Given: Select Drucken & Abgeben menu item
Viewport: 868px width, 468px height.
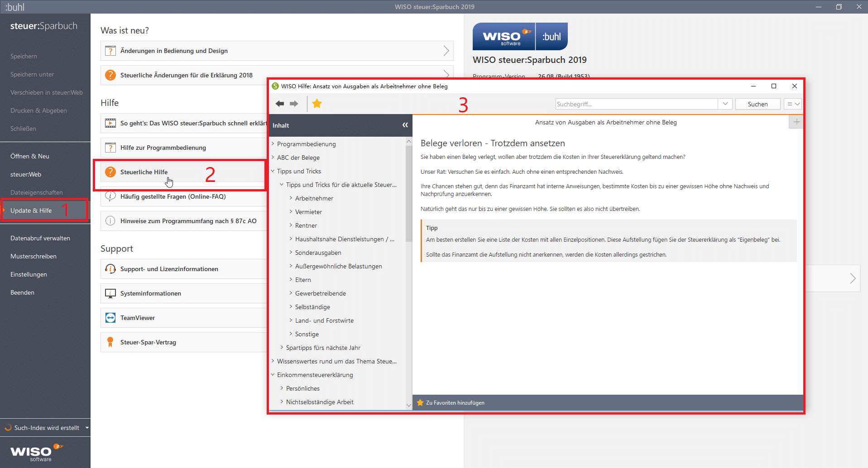Looking at the screenshot, I should click(38, 110).
